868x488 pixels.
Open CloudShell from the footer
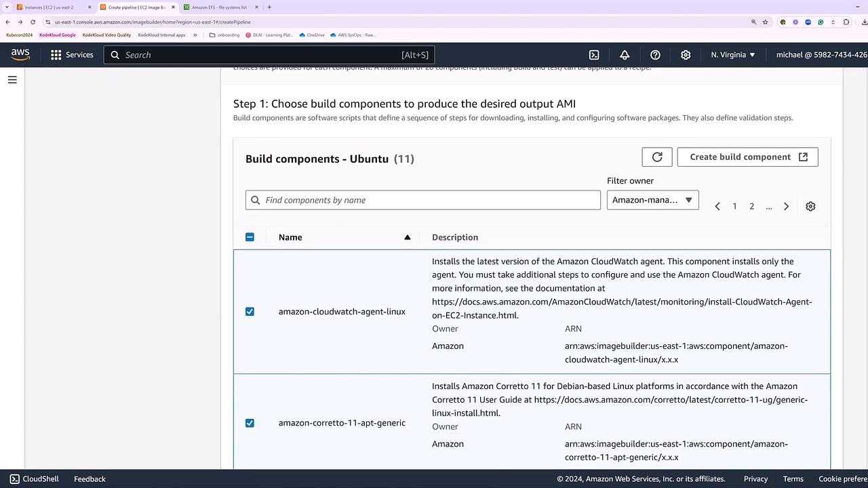click(x=34, y=479)
